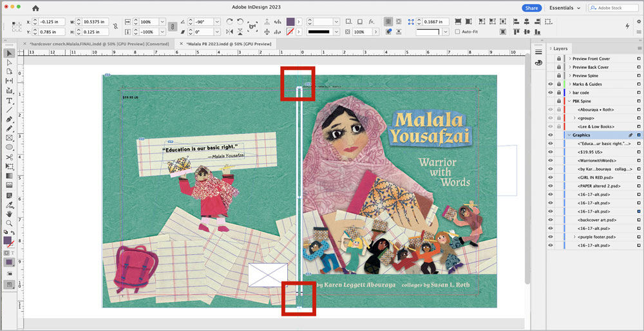
Task: Open the Scale X percentage dropdown
Action: tap(162, 21)
